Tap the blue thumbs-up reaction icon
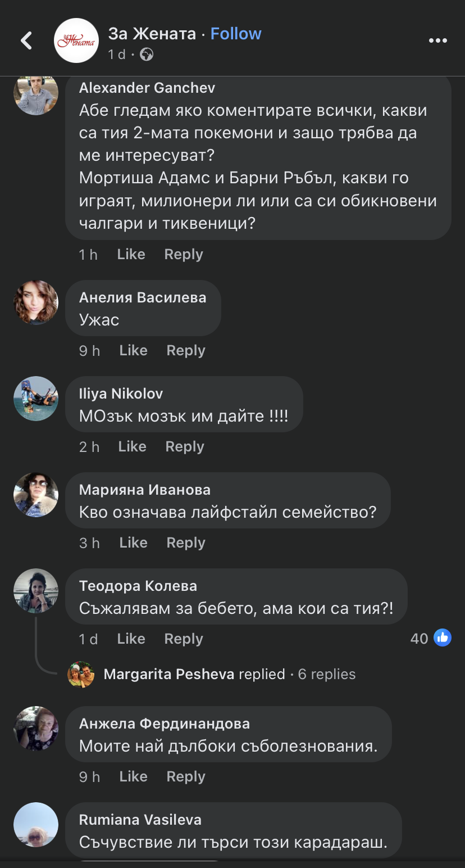Viewport: 465px width, 868px height. (x=443, y=638)
